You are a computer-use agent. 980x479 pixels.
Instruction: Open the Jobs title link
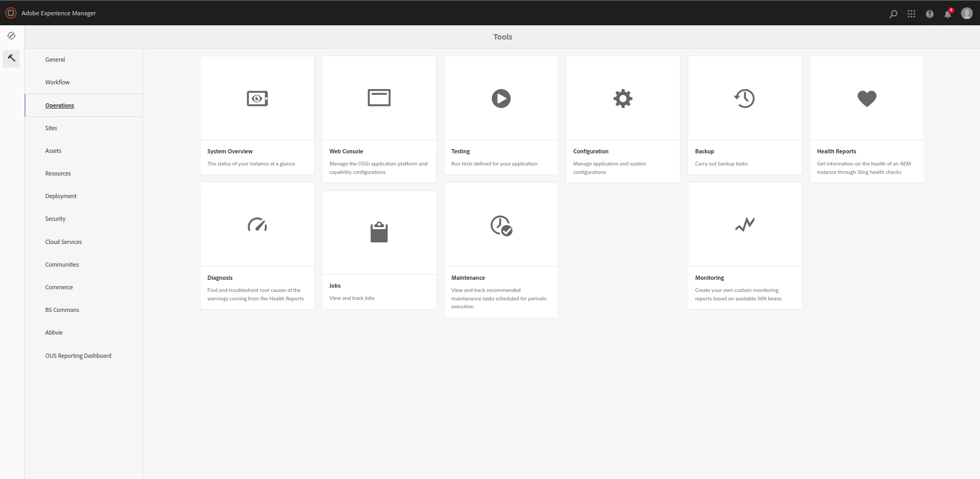click(x=335, y=286)
